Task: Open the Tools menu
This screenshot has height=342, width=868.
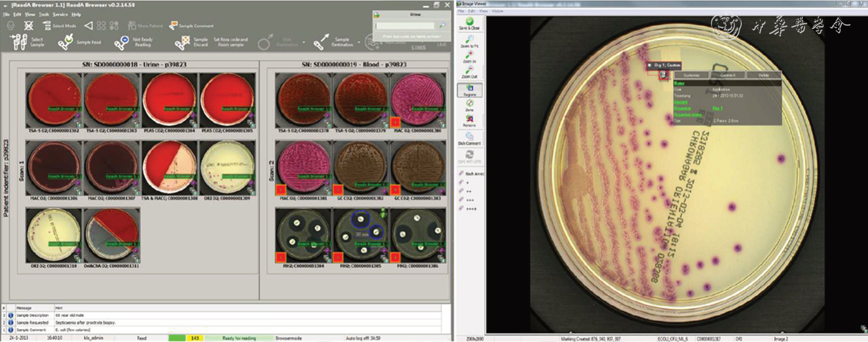Action: tap(44, 14)
